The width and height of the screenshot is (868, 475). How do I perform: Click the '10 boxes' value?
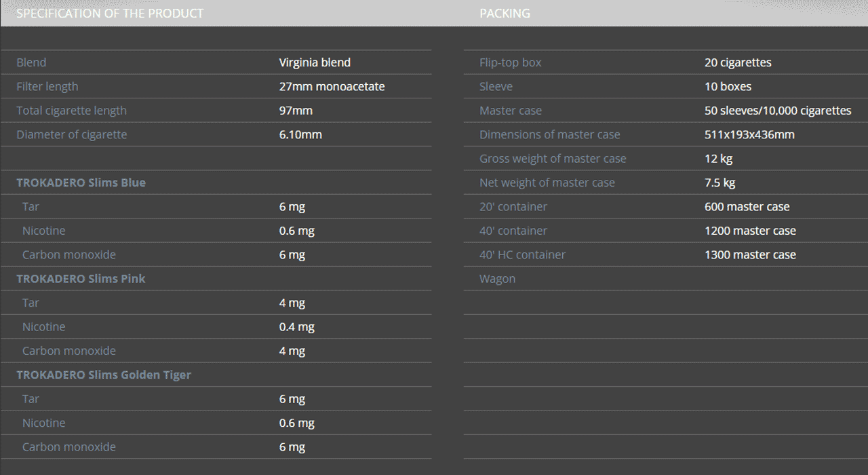(728, 87)
